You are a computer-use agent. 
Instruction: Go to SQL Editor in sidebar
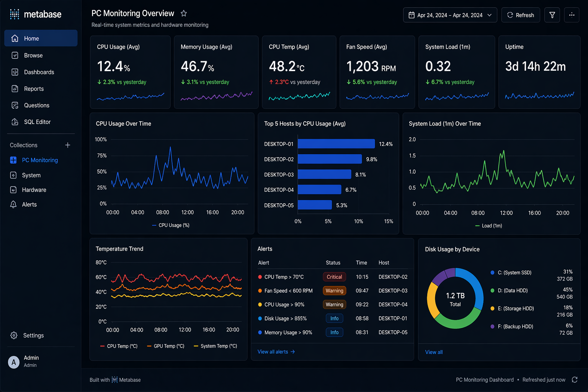[x=37, y=122]
